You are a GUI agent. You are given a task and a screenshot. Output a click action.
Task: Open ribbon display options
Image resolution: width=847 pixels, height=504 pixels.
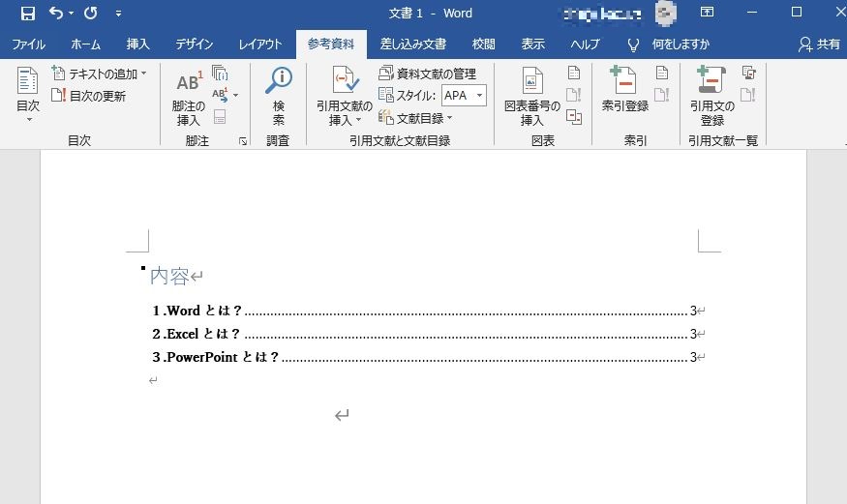pyautogui.click(x=707, y=12)
